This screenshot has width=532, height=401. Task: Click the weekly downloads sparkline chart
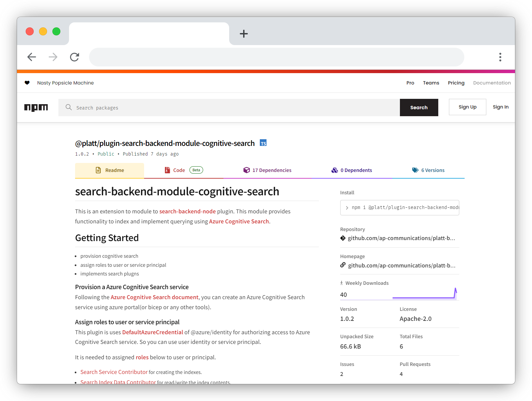[424, 294]
